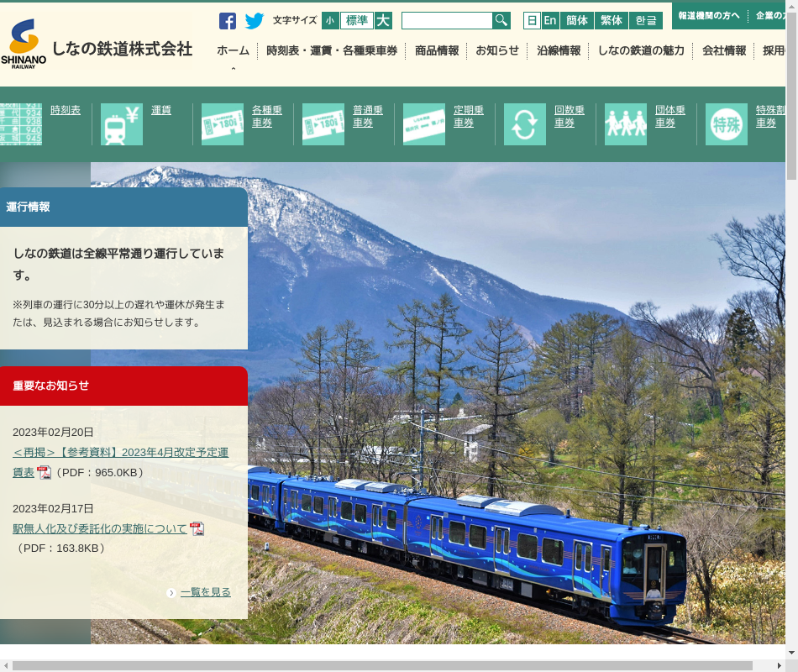Click the 一覧を見る link

point(205,592)
